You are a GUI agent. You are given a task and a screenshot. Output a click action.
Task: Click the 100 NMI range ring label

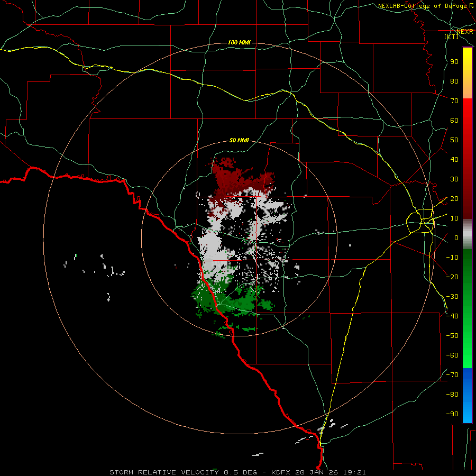coord(239,42)
